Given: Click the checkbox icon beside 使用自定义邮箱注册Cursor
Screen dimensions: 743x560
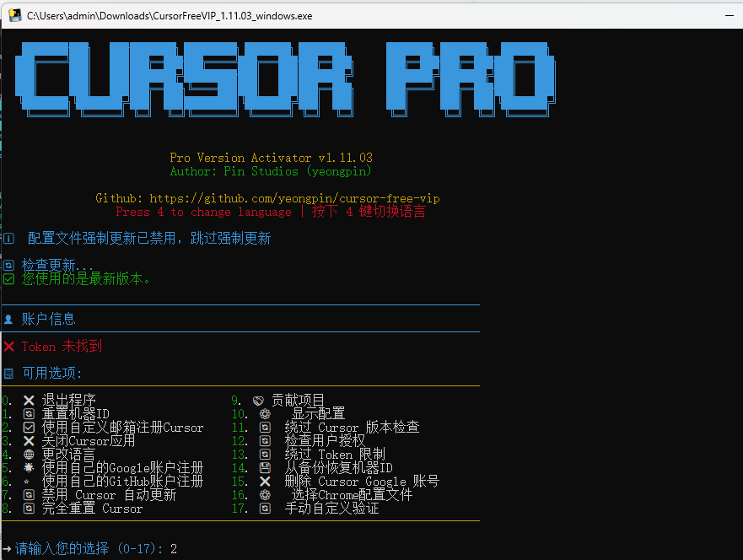Looking at the screenshot, I should point(29,428).
